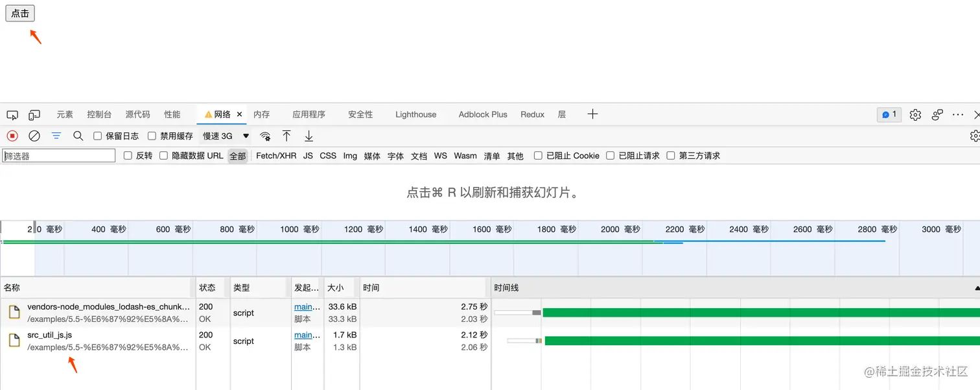Sort by the 大小 column header
The height and width of the screenshot is (390, 980).
point(342,287)
